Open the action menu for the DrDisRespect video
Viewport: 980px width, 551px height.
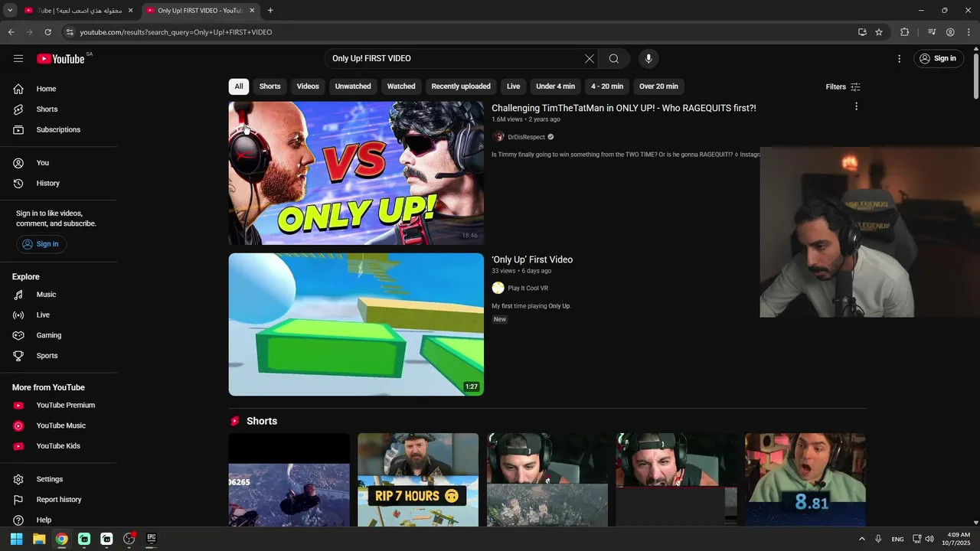[x=856, y=106]
